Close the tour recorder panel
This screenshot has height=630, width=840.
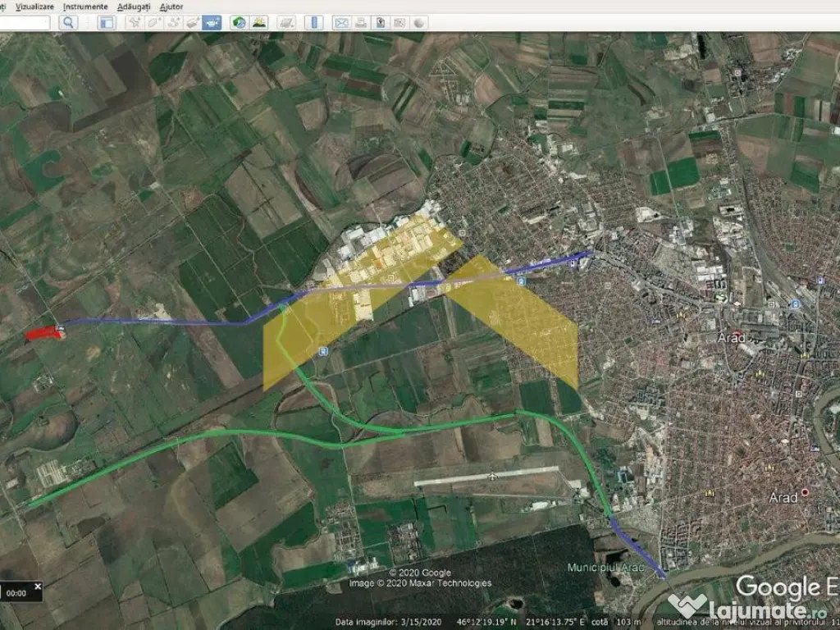tap(37, 586)
